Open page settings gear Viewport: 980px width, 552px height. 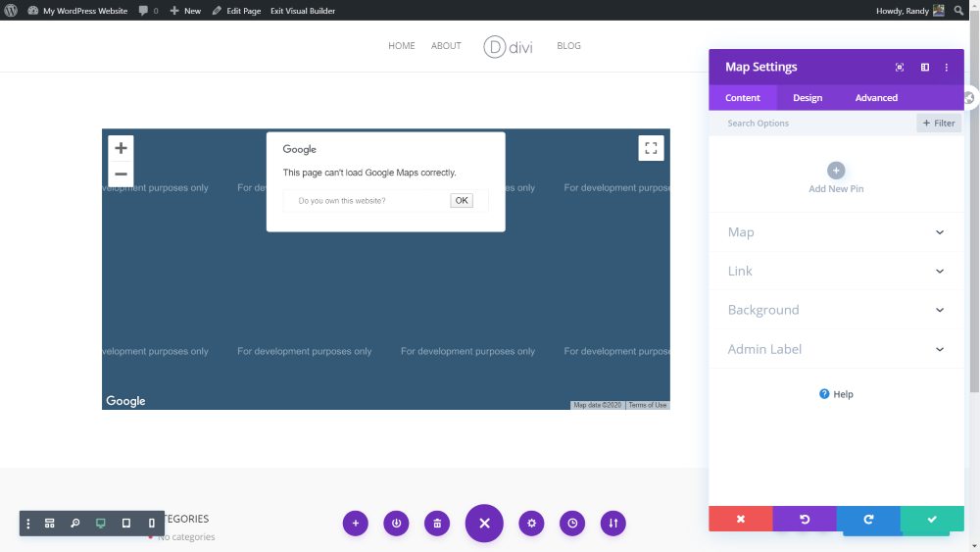(531, 524)
